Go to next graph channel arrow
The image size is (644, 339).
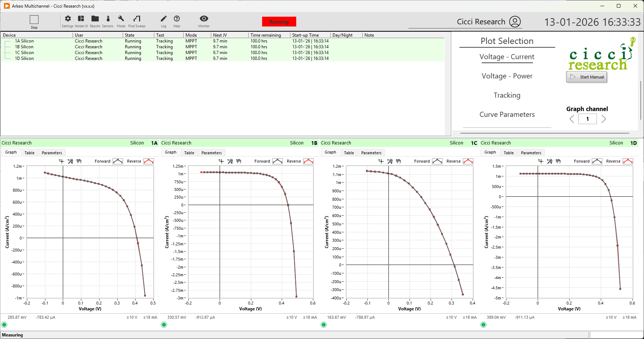603,119
